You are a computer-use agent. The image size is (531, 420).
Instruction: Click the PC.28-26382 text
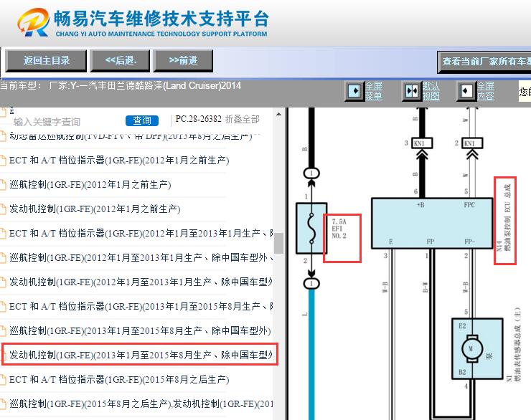(199, 119)
